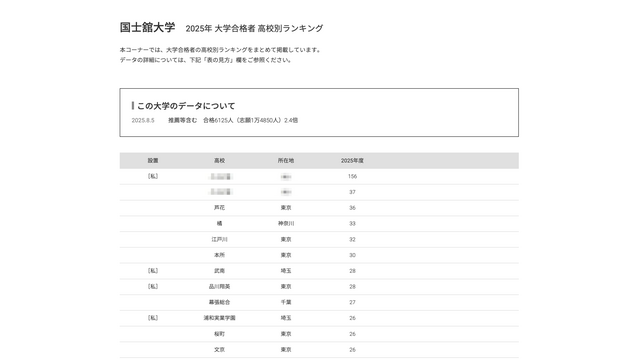640x360 pixels.
Task: Click the 2025年度 column header
Action: point(352,161)
